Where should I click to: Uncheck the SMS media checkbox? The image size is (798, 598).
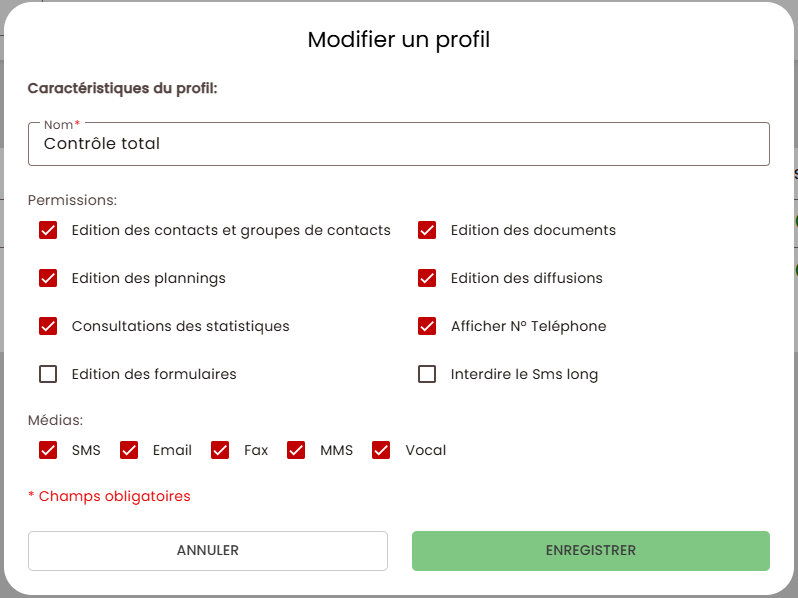(48, 450)
